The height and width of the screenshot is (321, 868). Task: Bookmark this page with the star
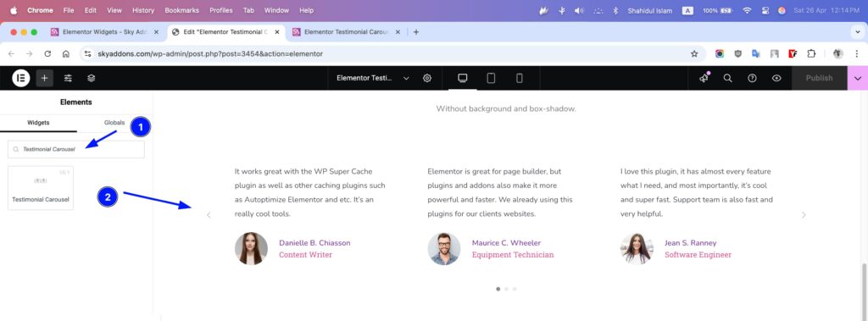(x=694, y=53)
